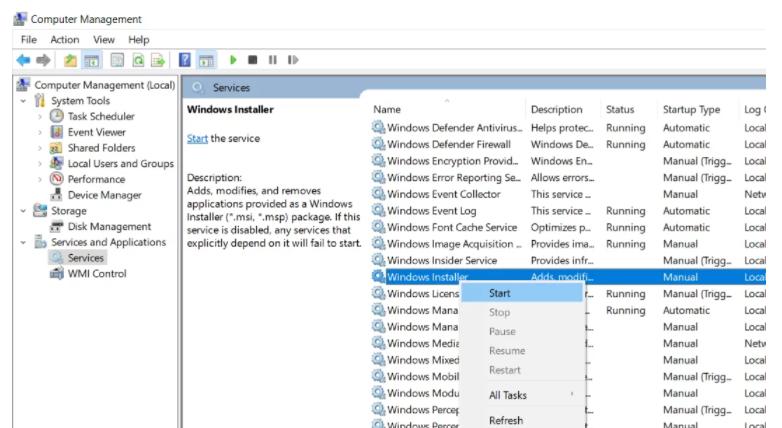This screenshot has width=782, height=428.
Task: Click the Stop Service square icon
Action: point(253,60)
